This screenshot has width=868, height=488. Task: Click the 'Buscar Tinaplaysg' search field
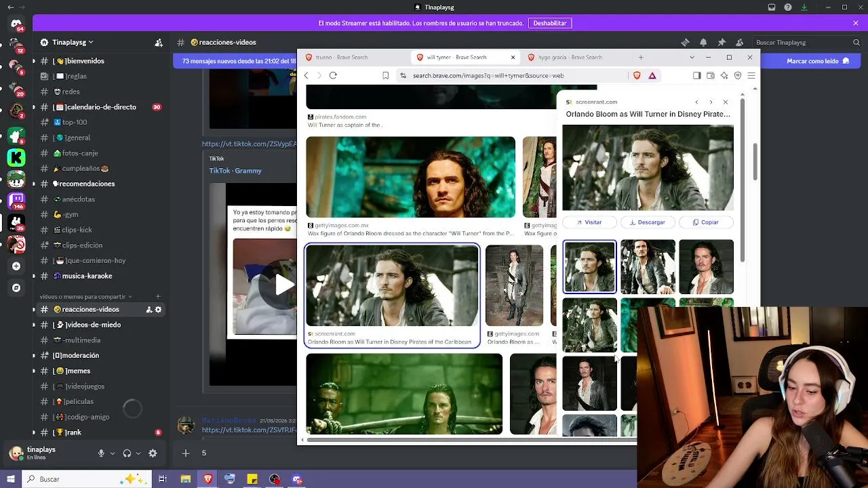[807, 43]
